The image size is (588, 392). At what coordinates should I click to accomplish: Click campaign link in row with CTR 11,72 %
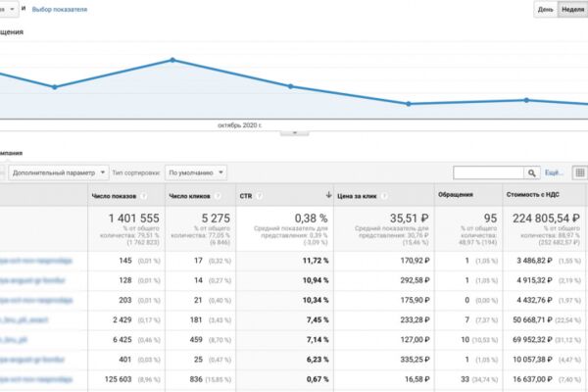point(36,261)
